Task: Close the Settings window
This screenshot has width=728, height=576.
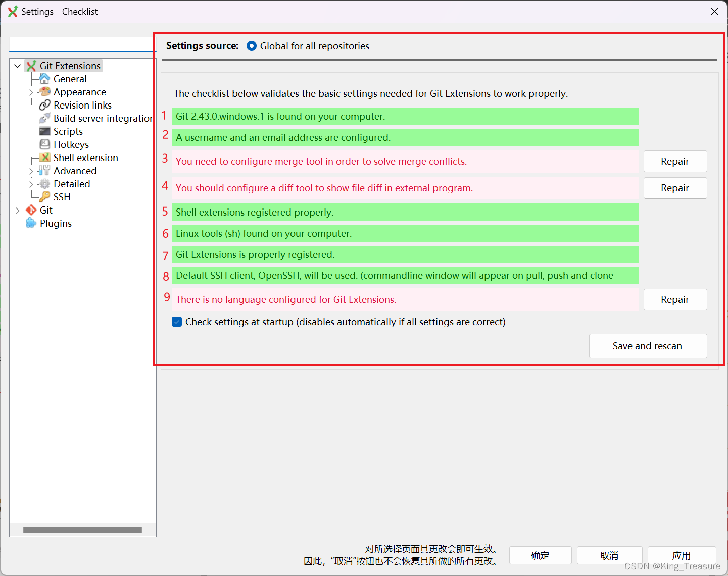Action: tap(714, 11)
